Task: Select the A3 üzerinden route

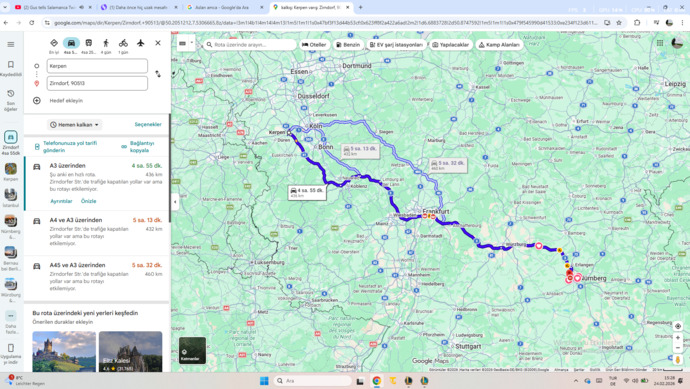Action: point(97,183)
